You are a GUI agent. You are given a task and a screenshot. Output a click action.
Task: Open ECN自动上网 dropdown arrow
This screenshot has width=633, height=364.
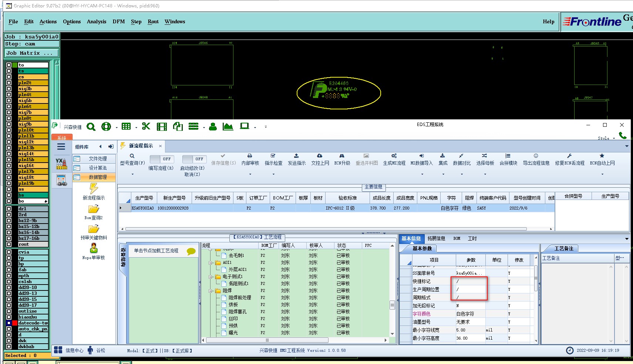point(602,174)
